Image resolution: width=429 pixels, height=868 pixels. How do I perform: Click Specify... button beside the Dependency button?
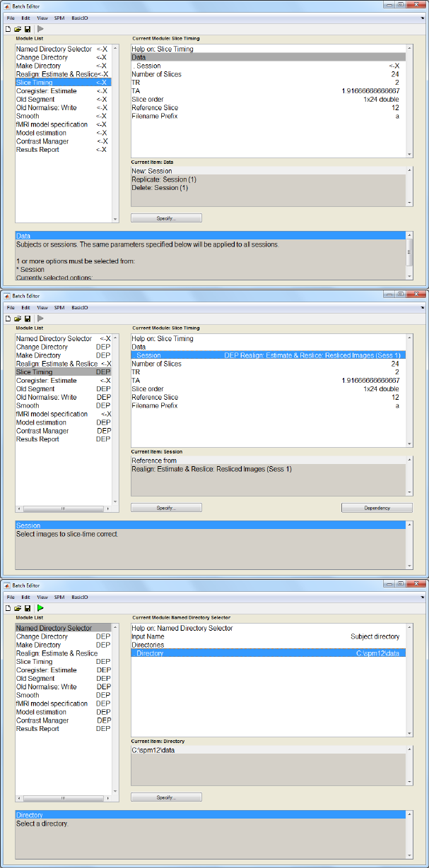point(166,508)
